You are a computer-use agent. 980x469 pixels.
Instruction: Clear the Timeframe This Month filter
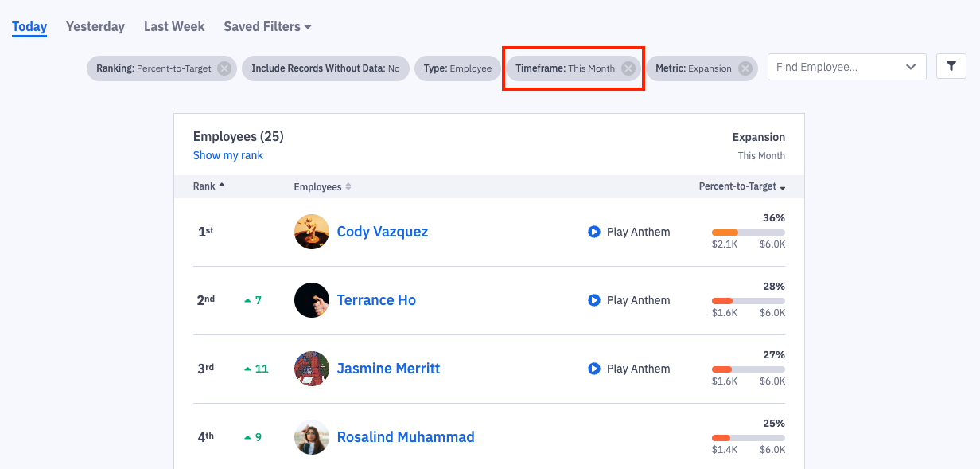(628, 68)
